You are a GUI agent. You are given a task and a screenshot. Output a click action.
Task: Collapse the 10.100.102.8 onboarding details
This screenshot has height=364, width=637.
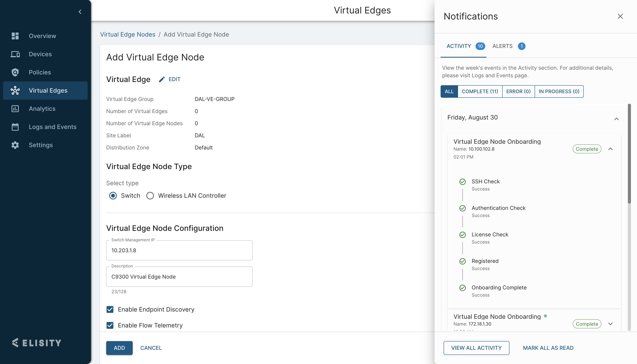[x=610, y=149]
